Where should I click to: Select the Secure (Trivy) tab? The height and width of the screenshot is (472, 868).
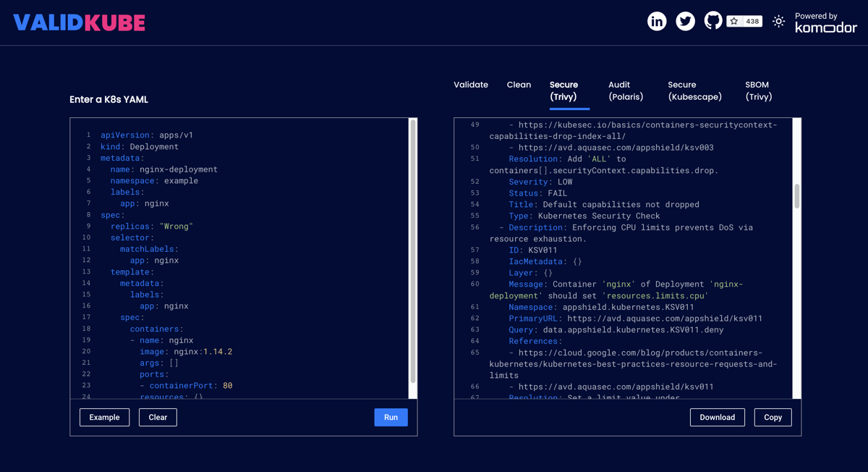tap(569, 90)
